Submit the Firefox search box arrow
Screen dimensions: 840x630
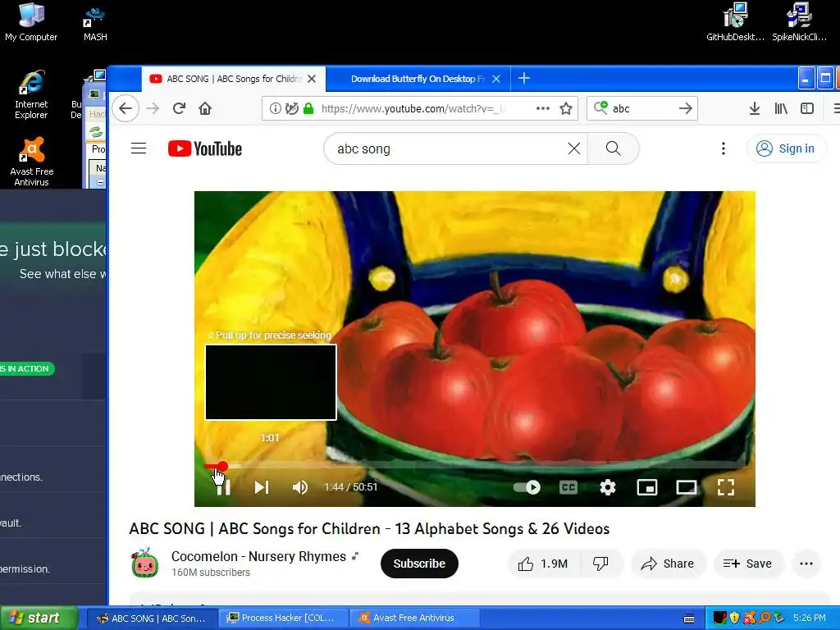point(685,109)
